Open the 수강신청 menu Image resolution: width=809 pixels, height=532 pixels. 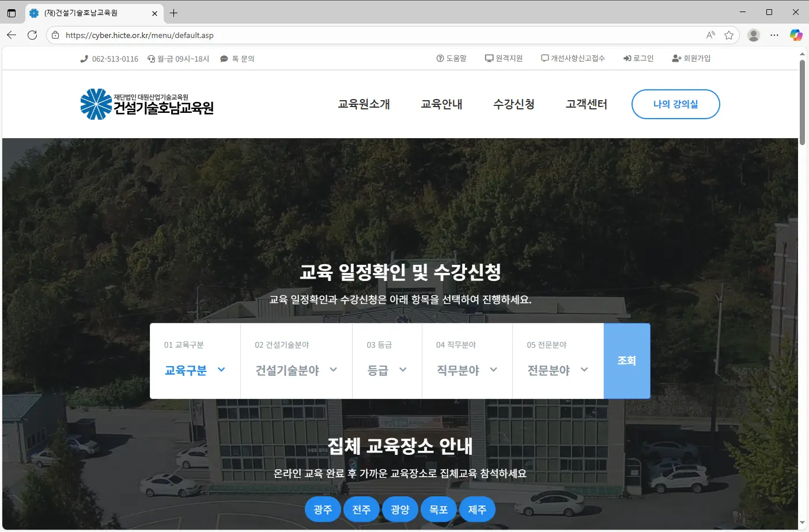tap(513, 104)
